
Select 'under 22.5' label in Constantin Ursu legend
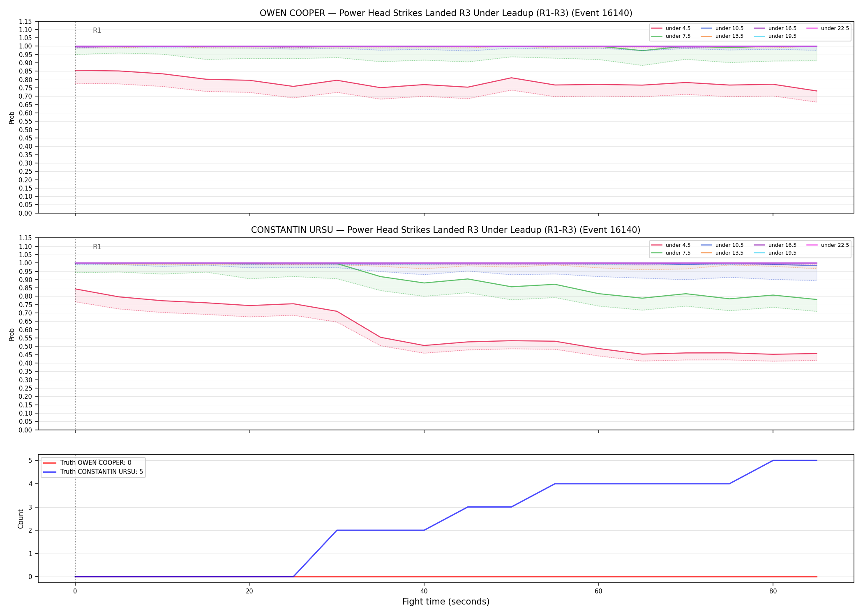[835, 245]
